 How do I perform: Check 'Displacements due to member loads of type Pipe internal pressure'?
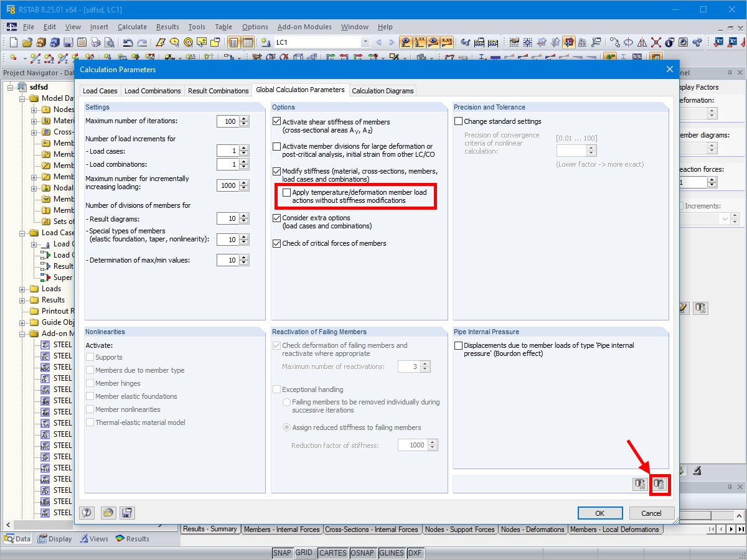458,345
